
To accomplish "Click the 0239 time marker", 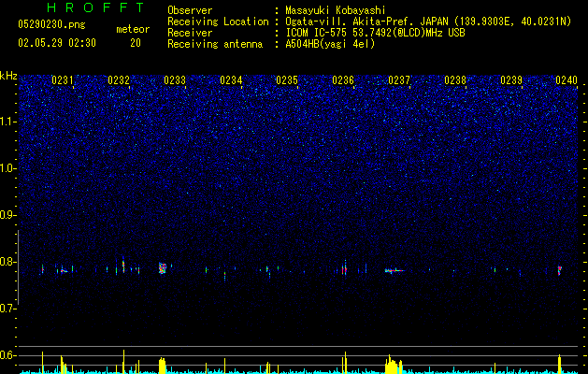I will pos(511,80).
